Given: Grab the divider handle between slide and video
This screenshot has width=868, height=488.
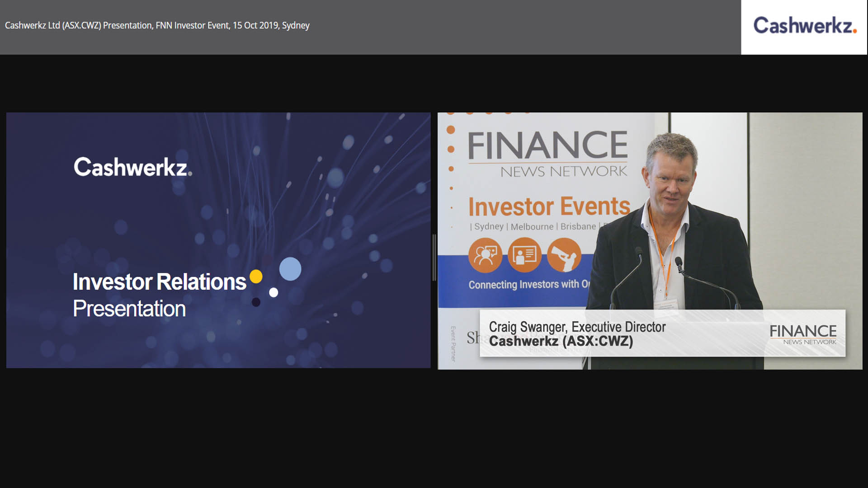Looking at the screenshot, I should 434,258.
